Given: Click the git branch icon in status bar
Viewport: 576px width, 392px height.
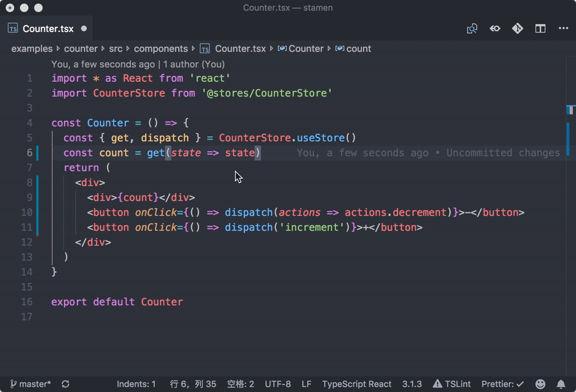Looking at the screenshot, I should click(x=13, y=384).
